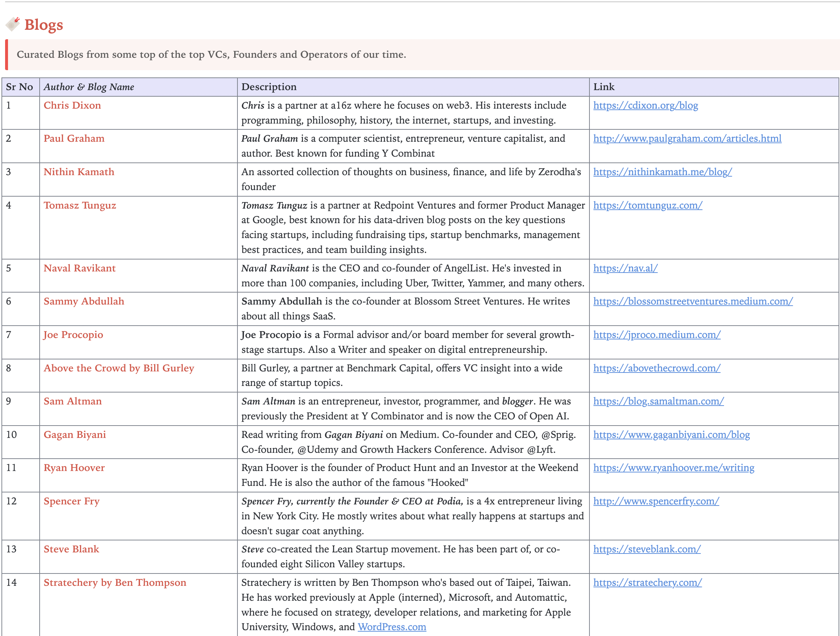Viewport: 840px width, 636px height.
Task: Click the Growth Hackers Conference description
Action: click(409, 442)
